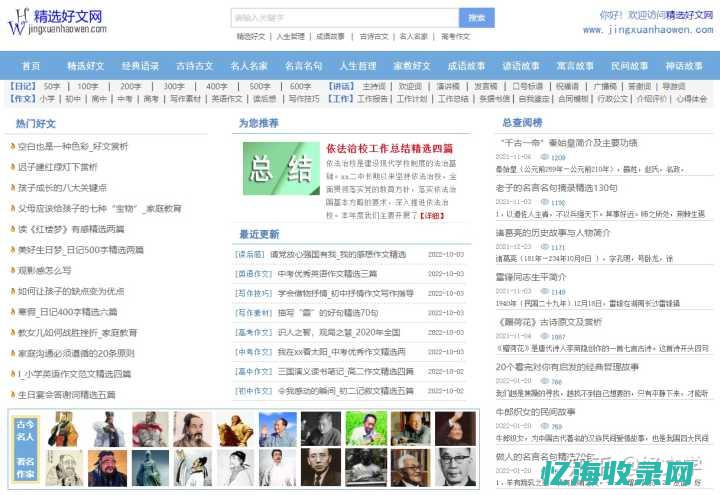Open 20个看完对你有启发的经典哲理故事

pyautogui.click(x=567, y=367)
